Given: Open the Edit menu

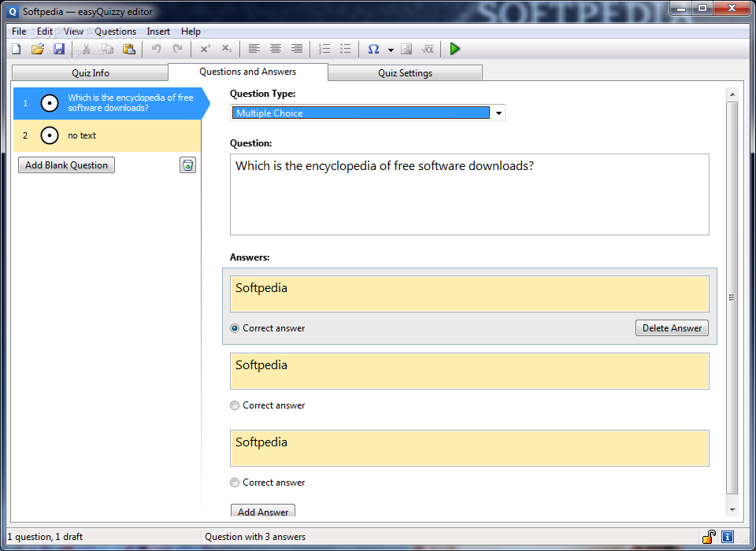Looking at the screenshot, I should (x=45, y=31).
